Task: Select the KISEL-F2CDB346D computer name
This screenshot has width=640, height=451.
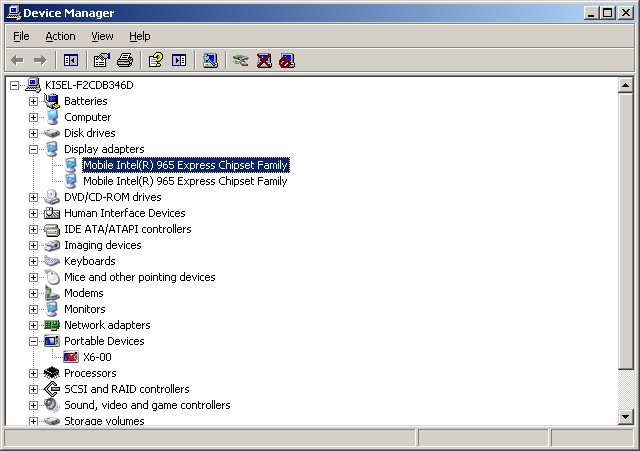Action: pyautogui.click(x=89, y=85)
